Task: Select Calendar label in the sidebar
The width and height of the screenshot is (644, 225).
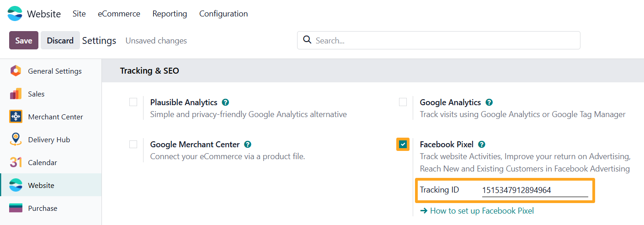Action: [x=43, y=162]
